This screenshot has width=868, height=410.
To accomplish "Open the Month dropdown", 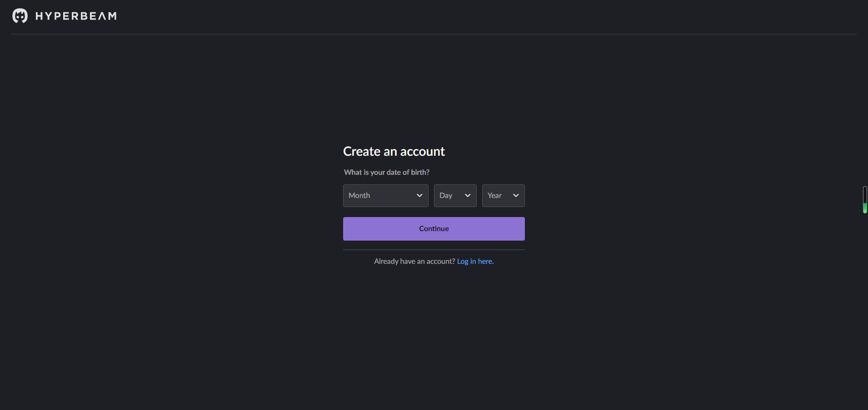I will (x=385, y=196).
